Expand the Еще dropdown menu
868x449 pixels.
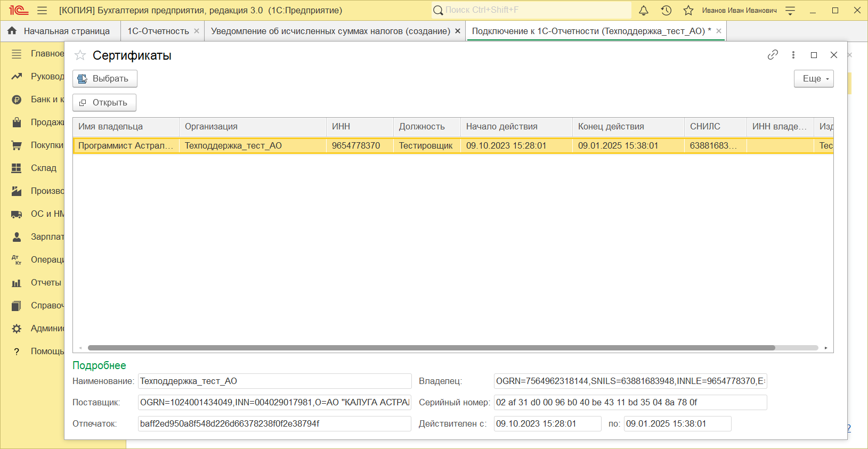(x=814, y=79)
